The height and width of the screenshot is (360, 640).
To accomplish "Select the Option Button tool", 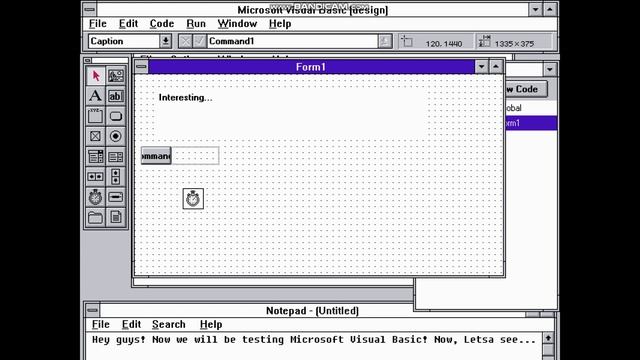I will point(116,136).
